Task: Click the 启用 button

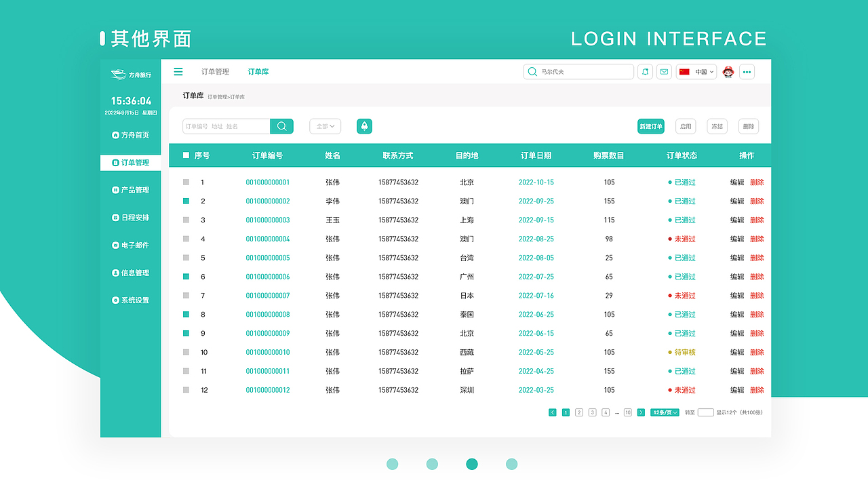Action: point(686,126)
